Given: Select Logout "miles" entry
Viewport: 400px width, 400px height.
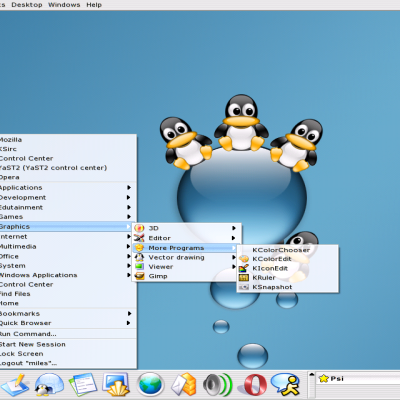Looking at the screenshot, I should [68, 363].
